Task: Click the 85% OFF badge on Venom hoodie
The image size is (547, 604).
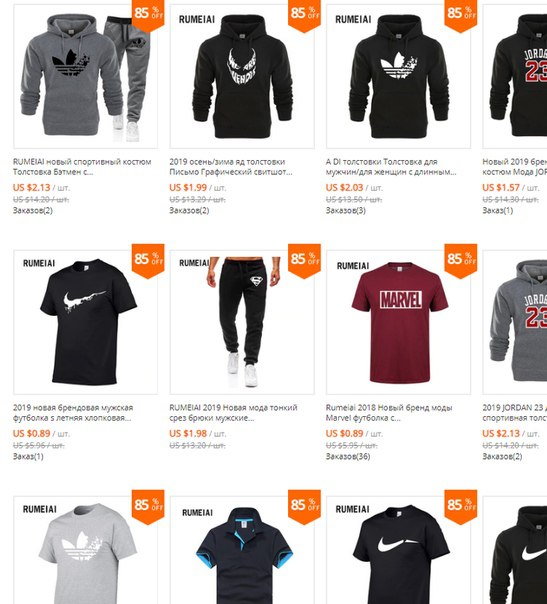Action: tap(304, 15)
